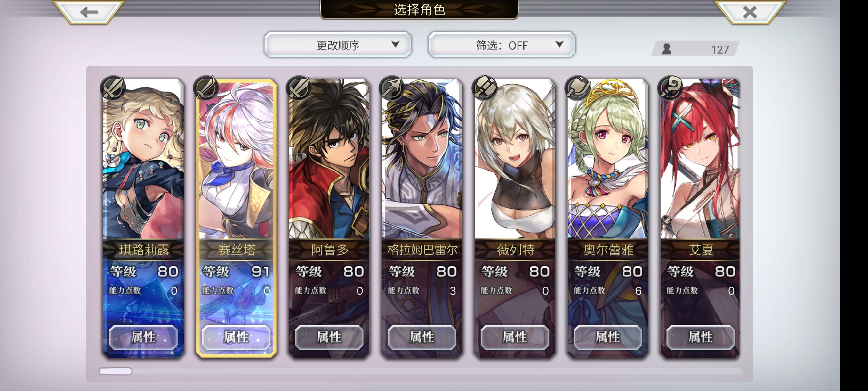This screenshot has height=391, width=868.
Task: Click the katana weapon icon on 赛丝塔's card
Action: [x=206, y=88]
